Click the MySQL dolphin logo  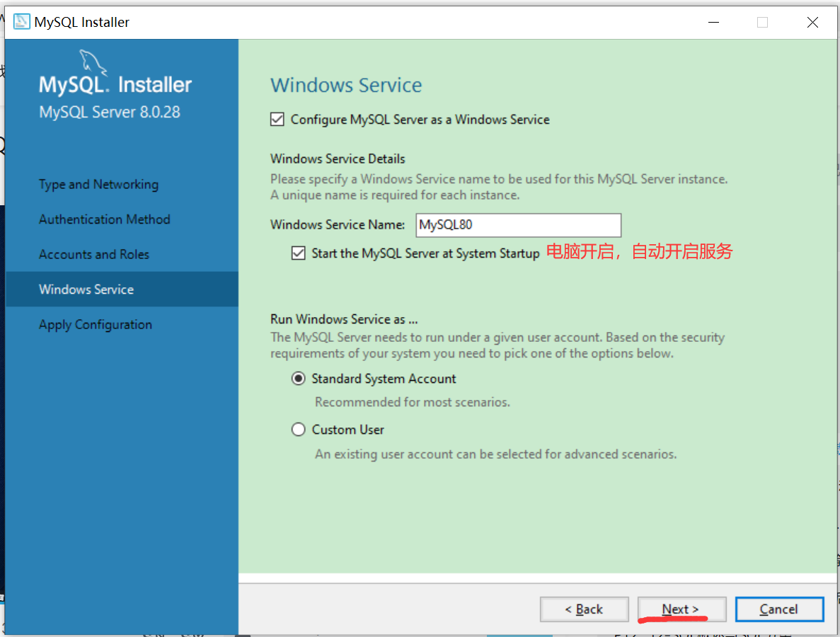click(93, 63)
